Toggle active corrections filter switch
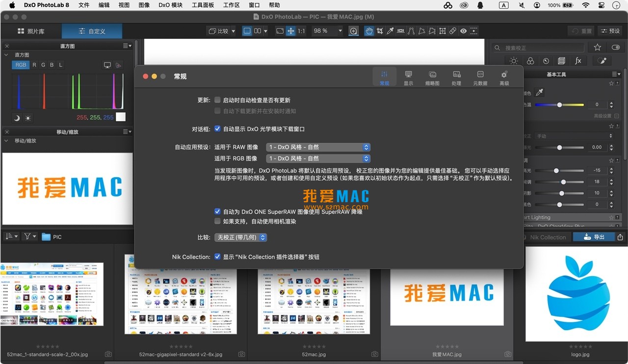 (615, 48)
